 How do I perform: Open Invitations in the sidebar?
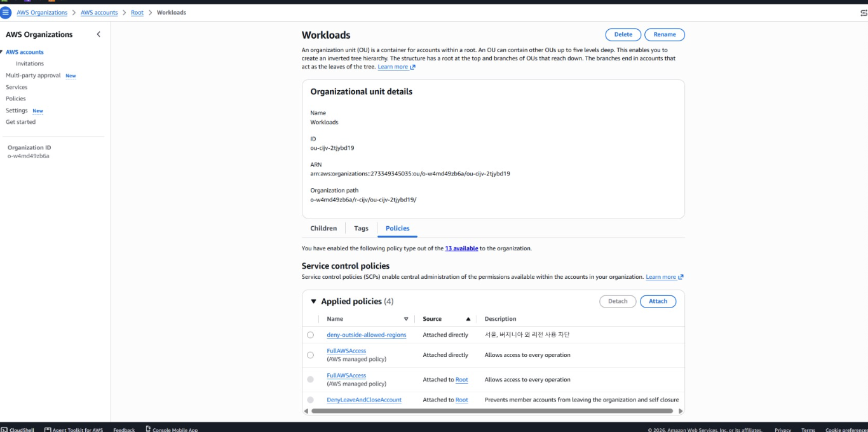coord(30,64)
